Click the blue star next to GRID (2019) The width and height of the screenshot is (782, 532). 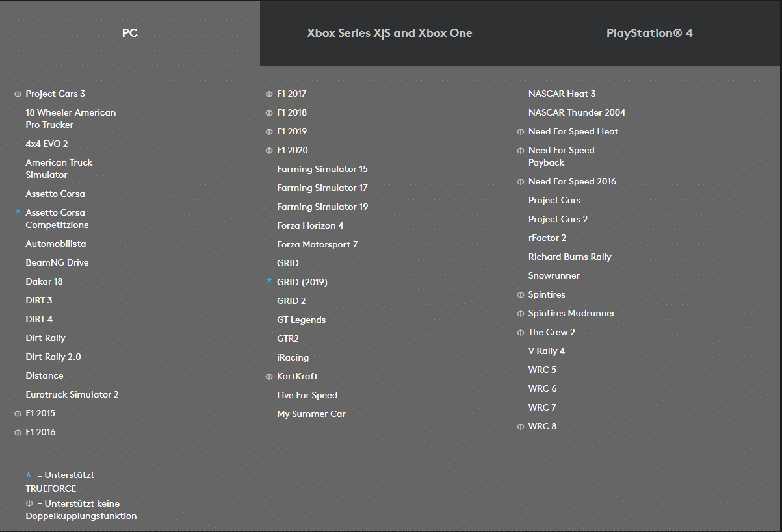tap(269, 281)
